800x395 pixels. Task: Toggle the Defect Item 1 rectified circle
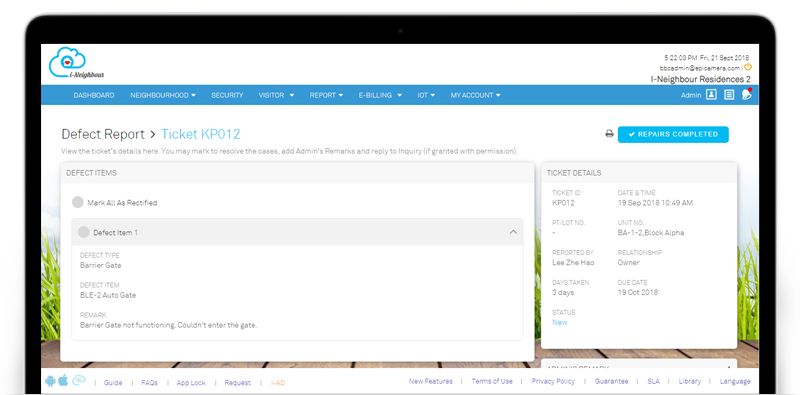[84, 232]
